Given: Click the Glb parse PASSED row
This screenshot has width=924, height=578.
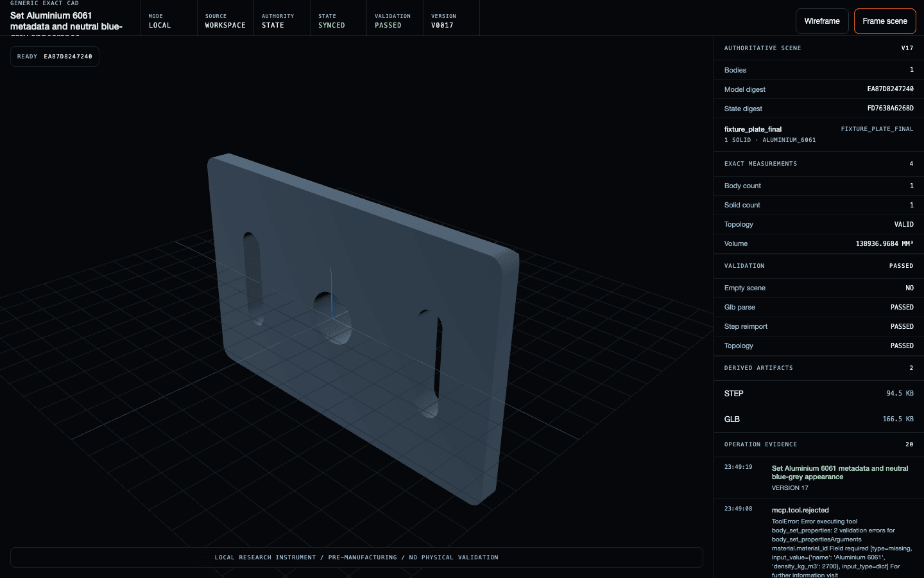Looking at the screenshot, I should click(819, 307).
